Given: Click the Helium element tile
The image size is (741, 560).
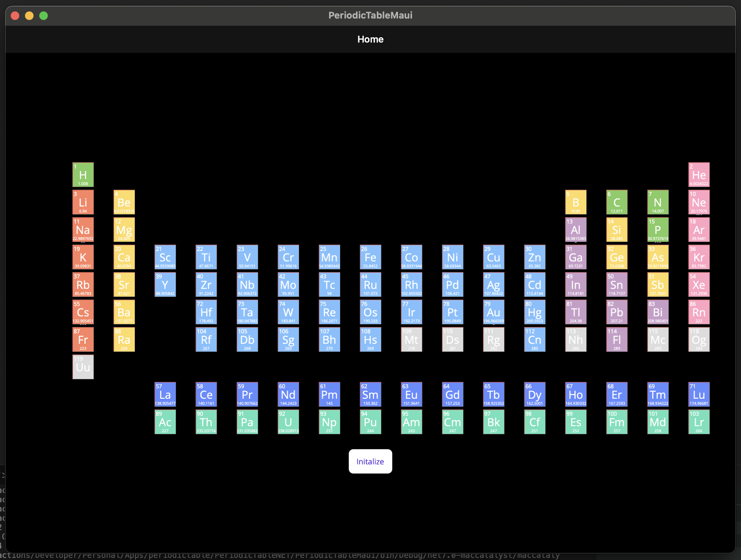Looking at the screenshot, I should (x=699, y=175).
